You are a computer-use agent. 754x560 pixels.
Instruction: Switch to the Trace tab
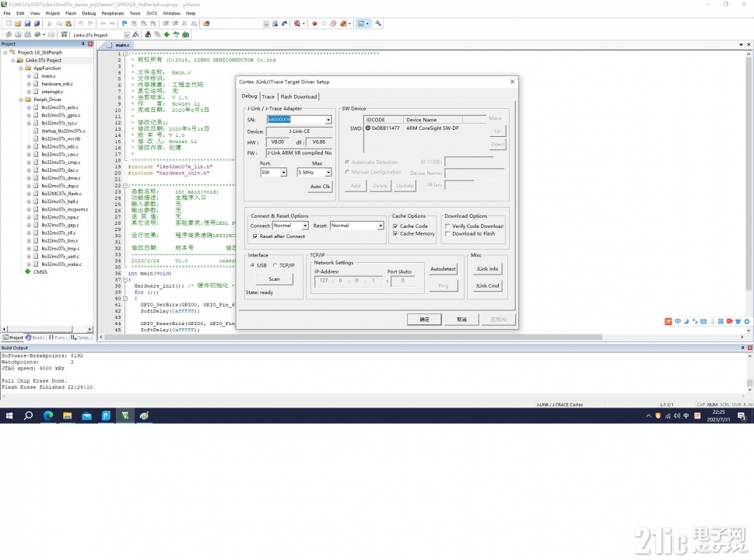tap(268, 96)
